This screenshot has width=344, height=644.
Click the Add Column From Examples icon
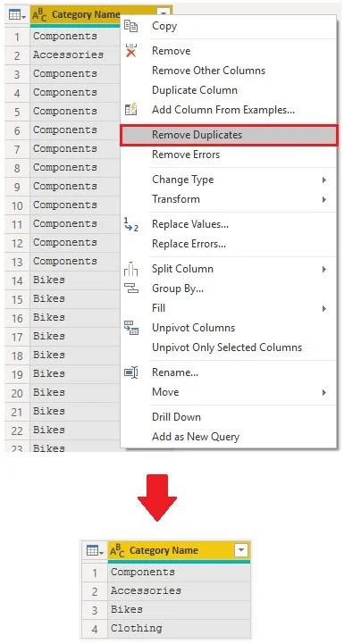pyautogui.click(x=130, y=110)
